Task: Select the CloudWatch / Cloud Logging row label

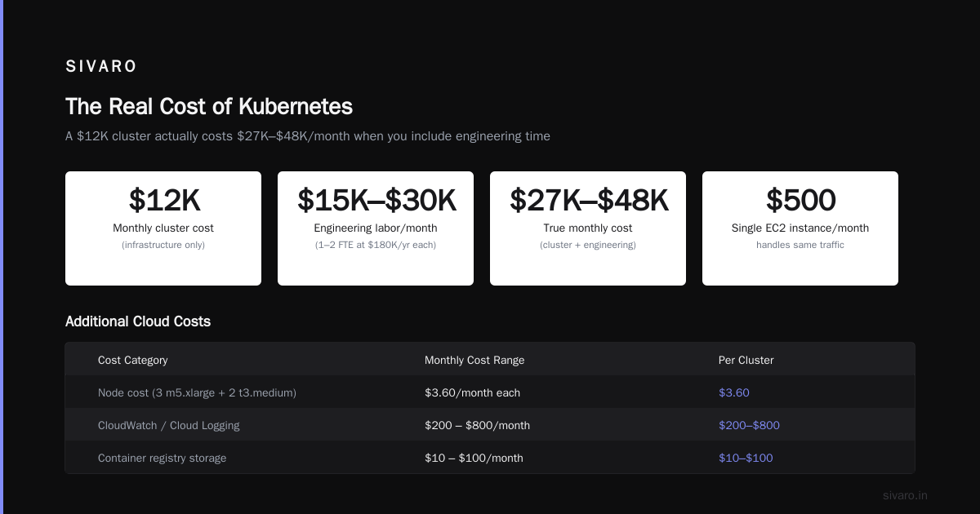Action: 169,425
